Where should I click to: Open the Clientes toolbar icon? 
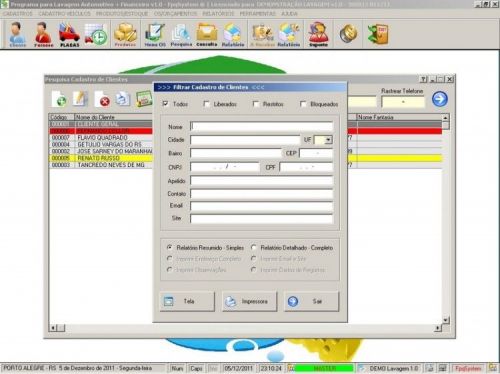point(17,34)
